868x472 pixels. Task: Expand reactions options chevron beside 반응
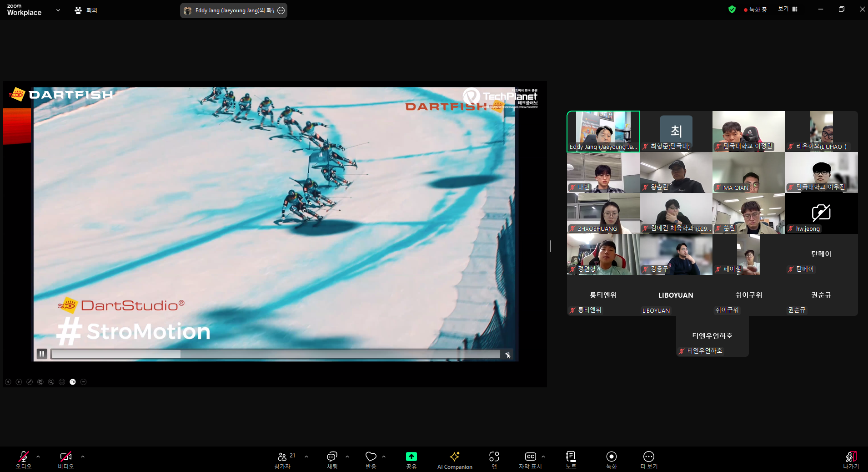tap(384, 457)
